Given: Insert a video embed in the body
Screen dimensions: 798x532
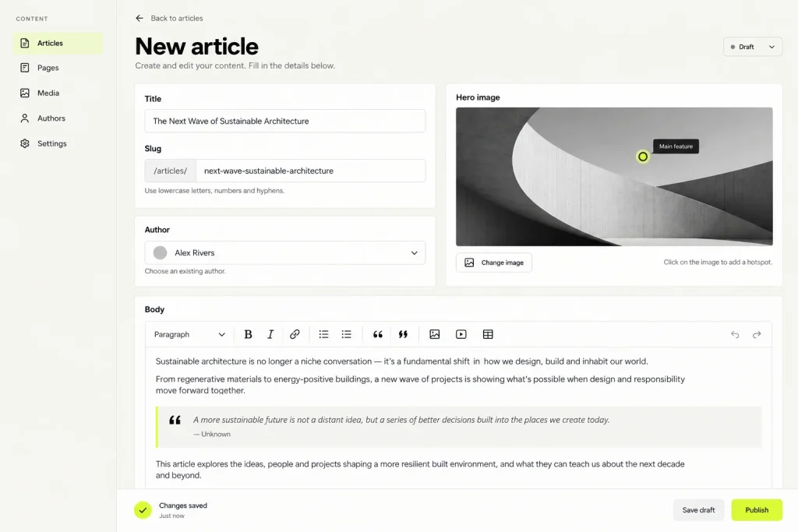Looking at the screenshot, I should pyautogui.click(x=461, y=334).
